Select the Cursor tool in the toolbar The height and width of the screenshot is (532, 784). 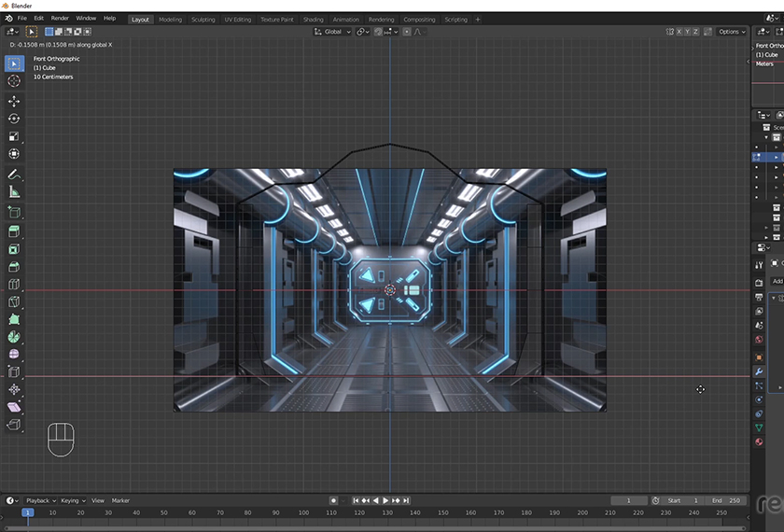14,81
